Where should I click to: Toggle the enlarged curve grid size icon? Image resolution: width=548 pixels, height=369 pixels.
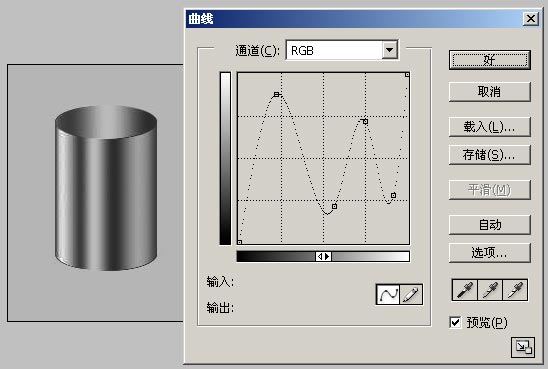(523, 347)
